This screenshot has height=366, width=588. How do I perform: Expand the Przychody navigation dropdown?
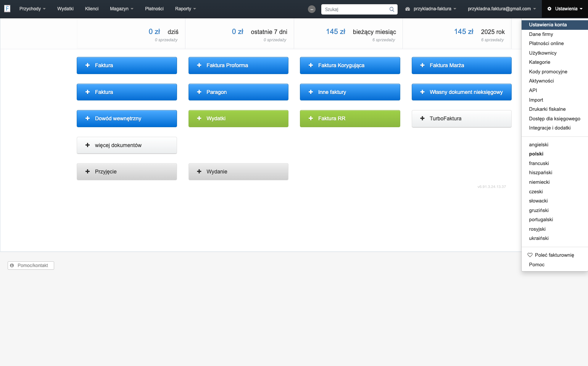32,9
